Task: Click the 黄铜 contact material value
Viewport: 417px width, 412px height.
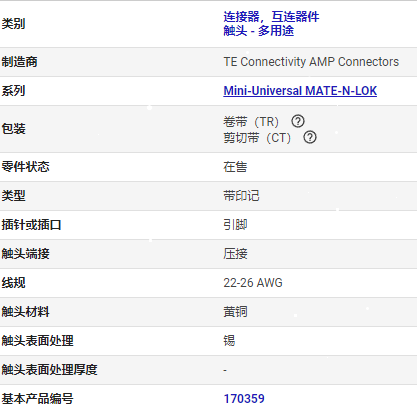Action: point(235,312)
